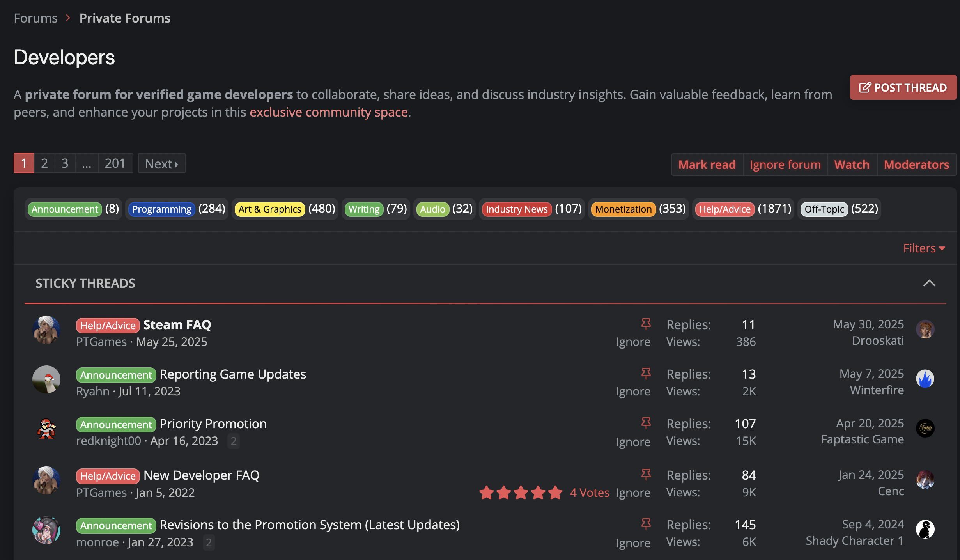Screen dimensions: 960x560
Task: Click the Post Thread button
Action: [903, 87]
